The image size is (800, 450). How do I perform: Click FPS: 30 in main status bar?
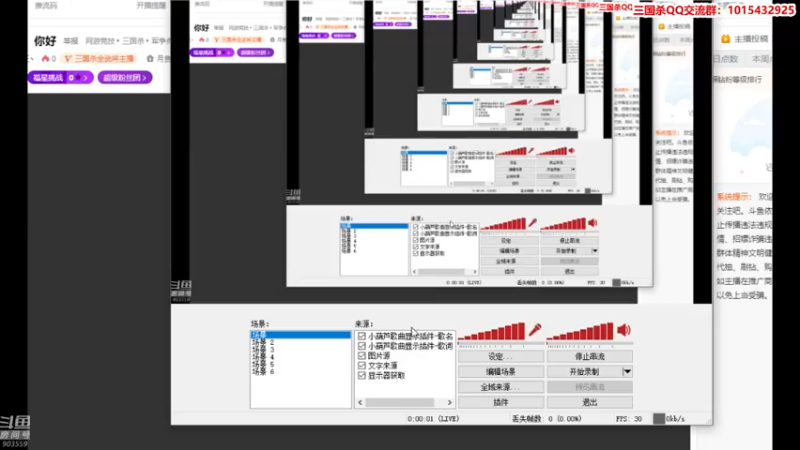pos(628,419)
